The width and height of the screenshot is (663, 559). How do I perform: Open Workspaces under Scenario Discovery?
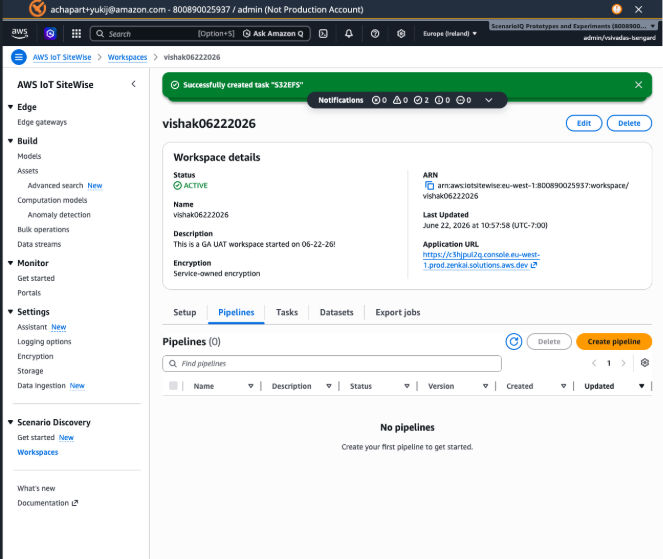[38, 452]
